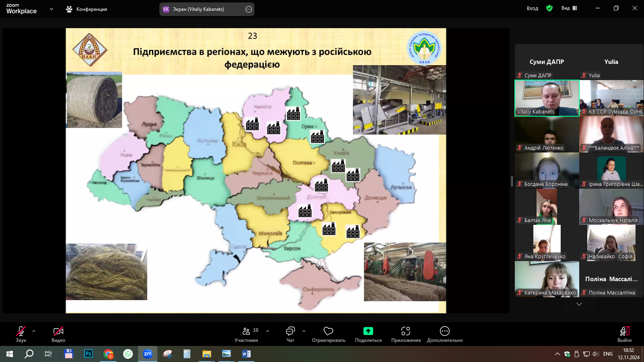This screenshot has height=362, width=644.
Task: Click the React heart icon
Action: (x=328, y=331)
